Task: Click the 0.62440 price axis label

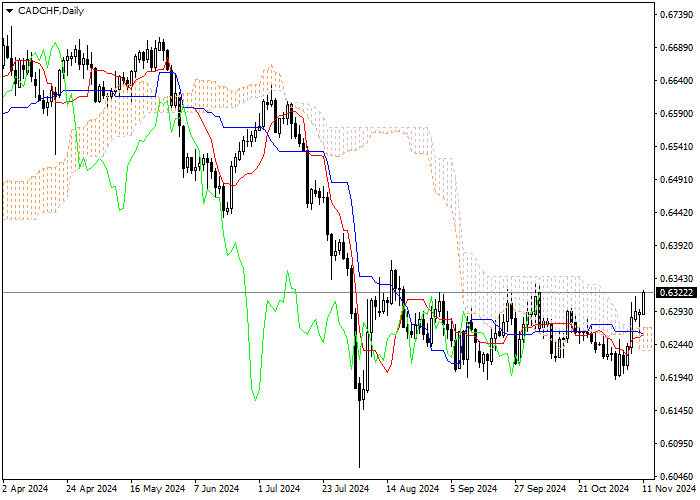Action: coord(676,345)
